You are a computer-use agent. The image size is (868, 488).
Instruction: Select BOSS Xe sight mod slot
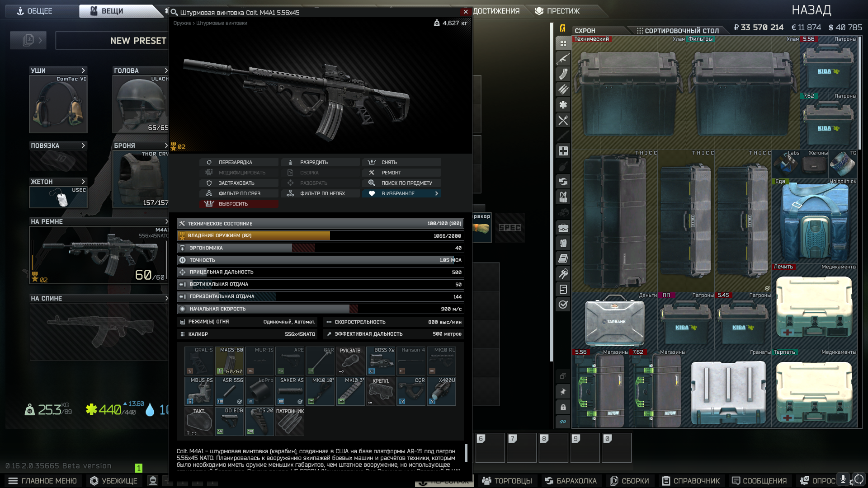(381, 361)
